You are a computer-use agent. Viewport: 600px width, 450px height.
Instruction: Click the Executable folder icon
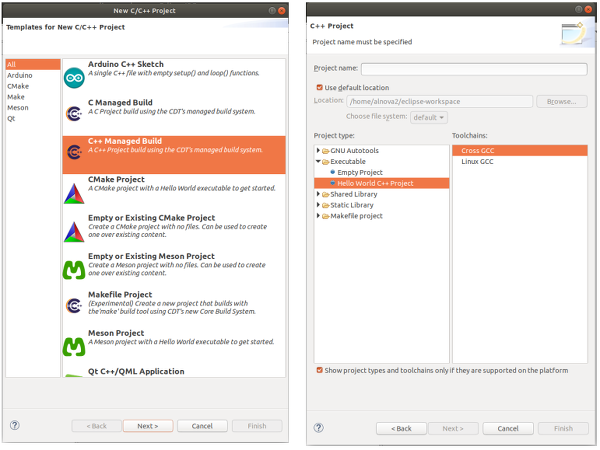coord(326,162)
